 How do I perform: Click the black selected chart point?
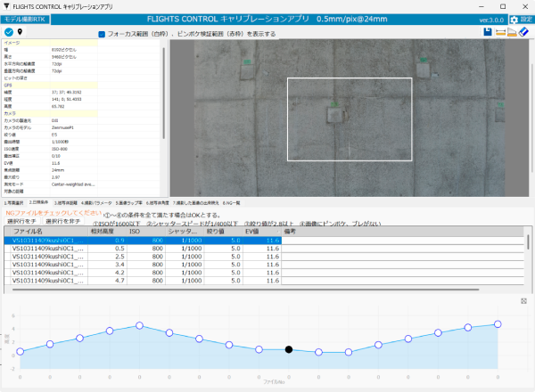click(288, 349)
